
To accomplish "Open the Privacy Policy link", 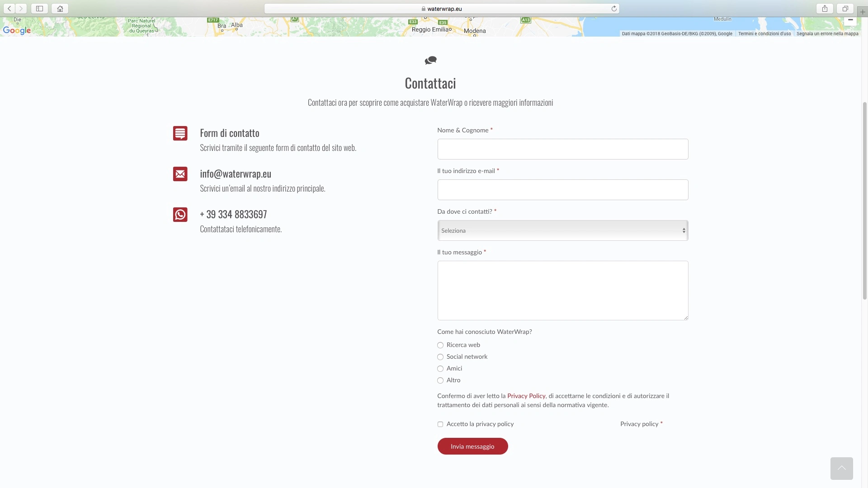I will click(526, 396).
